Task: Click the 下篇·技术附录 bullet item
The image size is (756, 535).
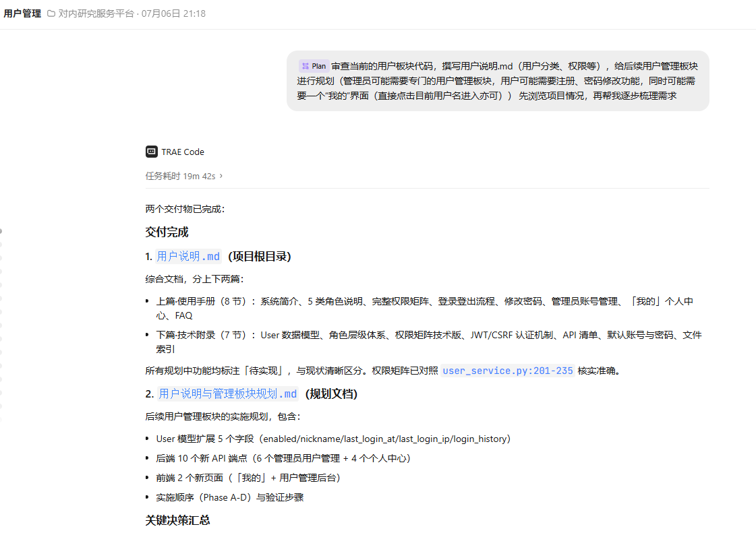Action: (x=429, y=342)
